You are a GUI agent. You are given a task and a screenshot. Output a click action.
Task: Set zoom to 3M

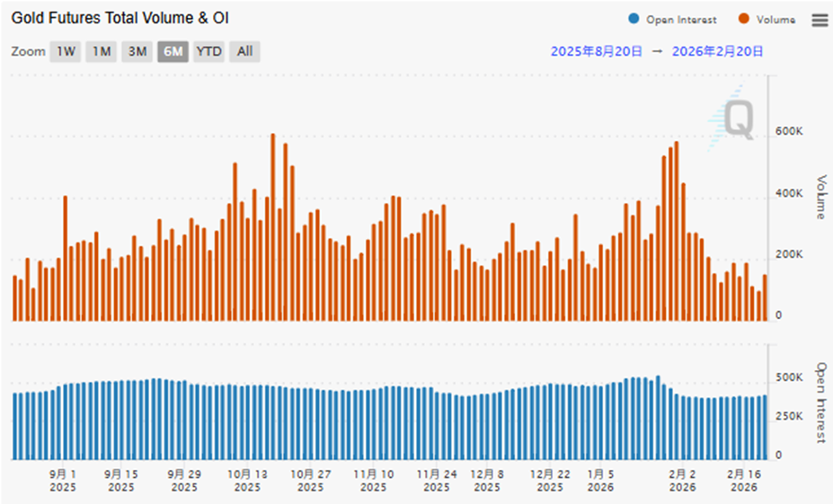tap(137, 51)
